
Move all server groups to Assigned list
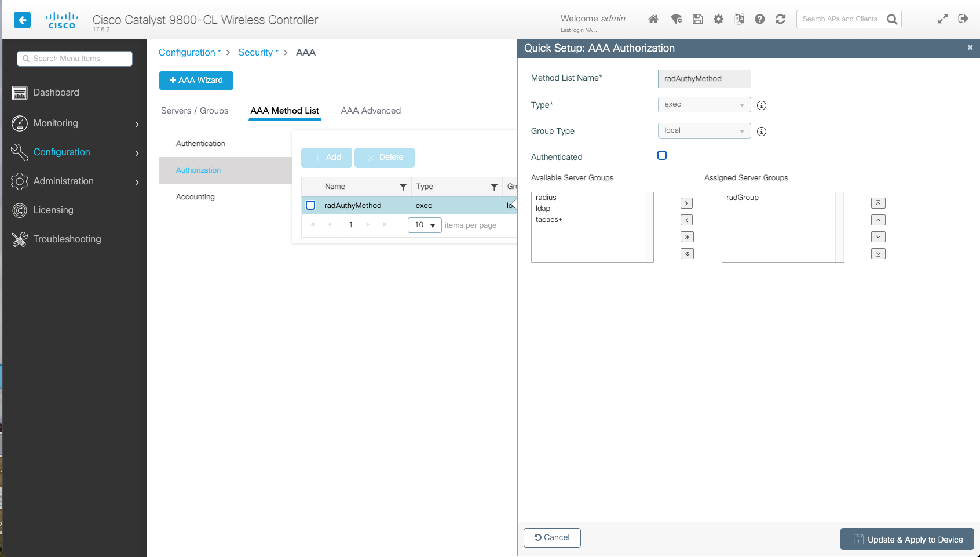pos(687,237)
